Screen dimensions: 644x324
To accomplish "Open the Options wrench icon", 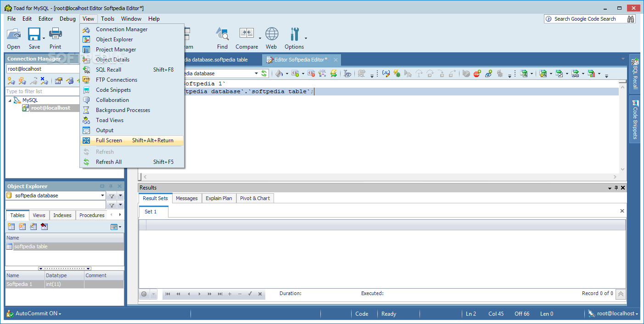I will (x=294, y=35).
